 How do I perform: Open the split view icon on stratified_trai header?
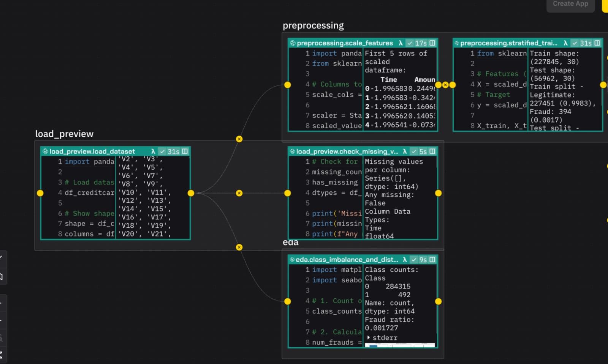pyautogui.click(x=596, y=43)
